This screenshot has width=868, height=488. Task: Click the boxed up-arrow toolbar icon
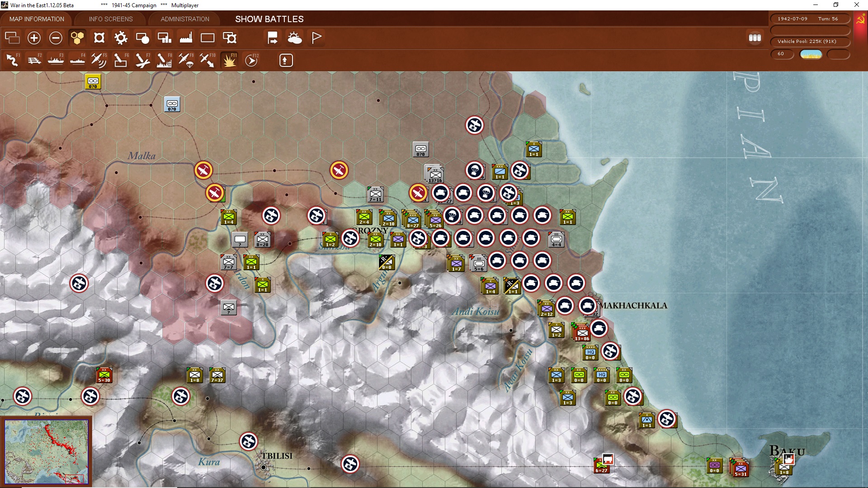[x=286, y=60]
